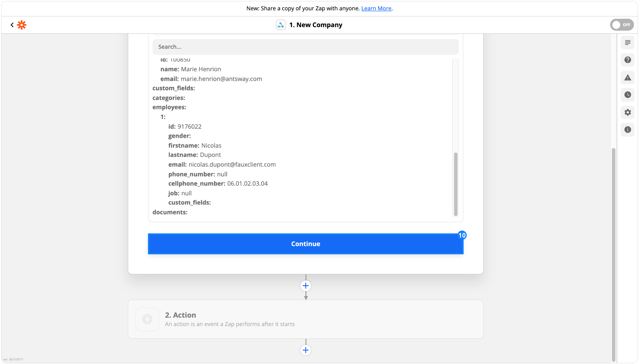Click the gender field label
The image size is (639, 364).
tap(180, 136)
